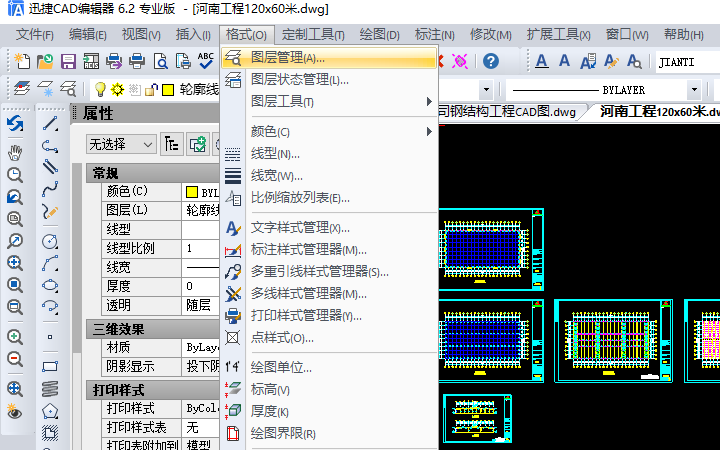This screenshot has height=450, width=720.
Task: Click the Zoom Extents magnifier with arrows
Action: coord(15,389)
